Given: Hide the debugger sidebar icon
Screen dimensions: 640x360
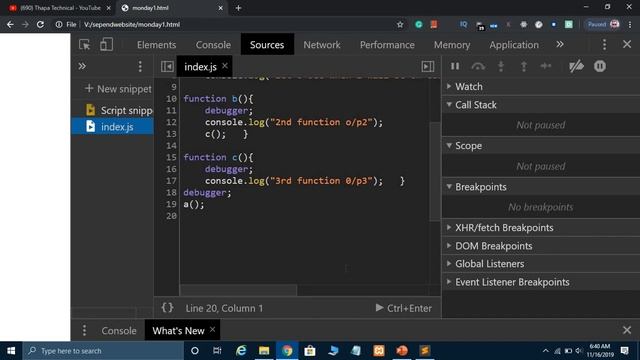Looking at the screenshot, I should point(428,66).
